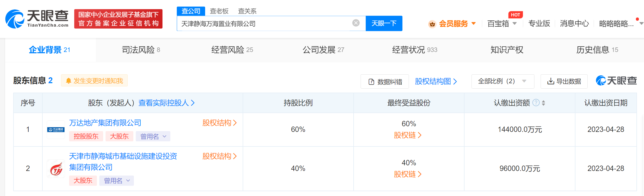Image resolution: width=644 pixels, height=196 pixels.
Task: Clear the search box with X icon
Action: (x=356, y=23)
